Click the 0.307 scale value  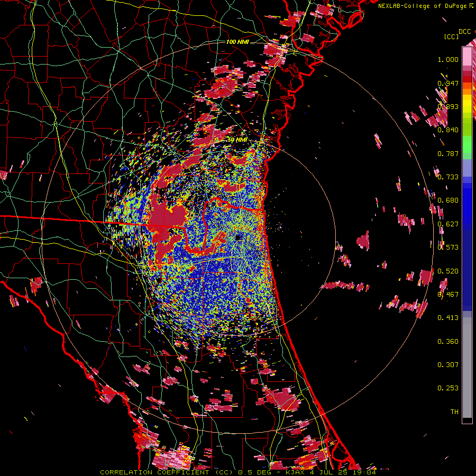pos(448,364)
